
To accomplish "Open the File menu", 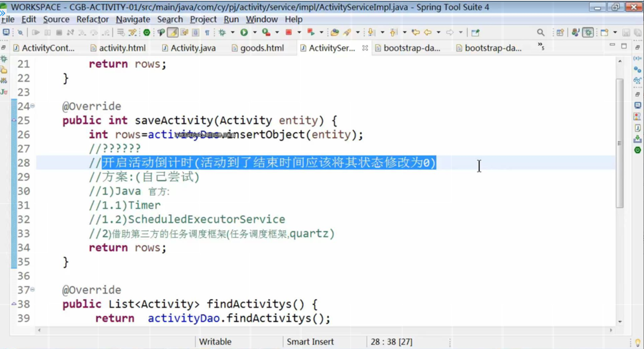I will click(8, 19).
